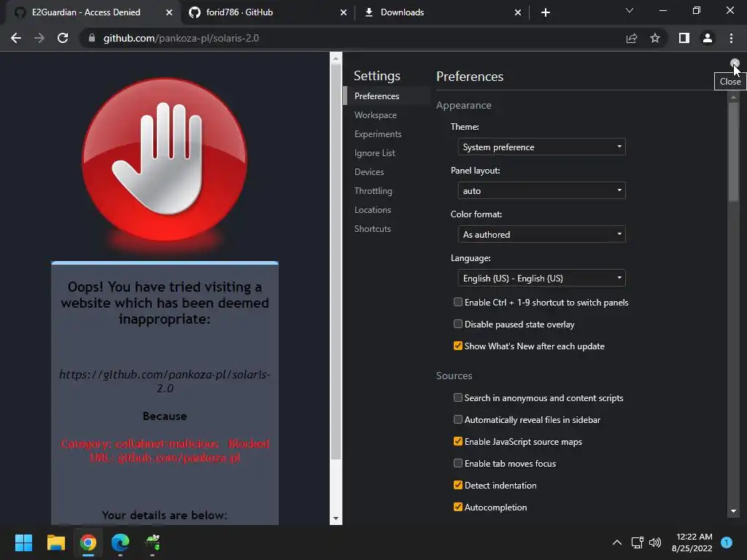Close DevTools Settings with the X icon
The height and width of the screenshot is (560, 747).
coord(735,63)
